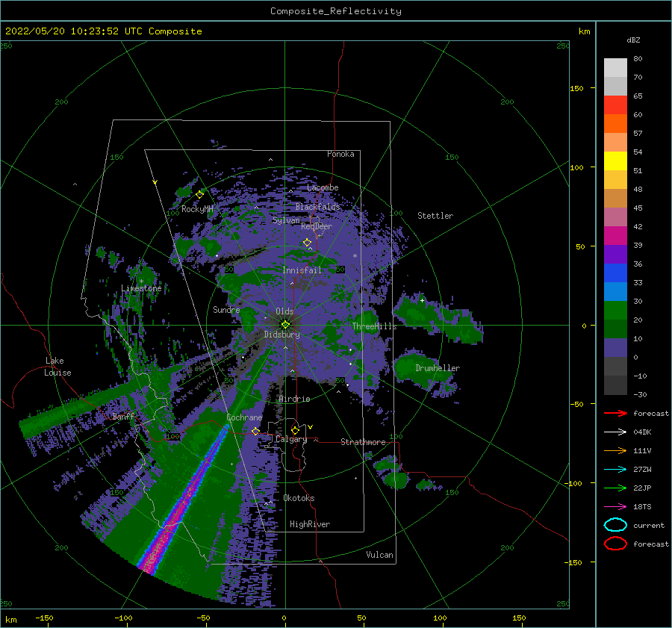Click the dBZ legend heading
The height and width of the screenshot is (628, 672).
pyautogui.click(x=633, y=40)
